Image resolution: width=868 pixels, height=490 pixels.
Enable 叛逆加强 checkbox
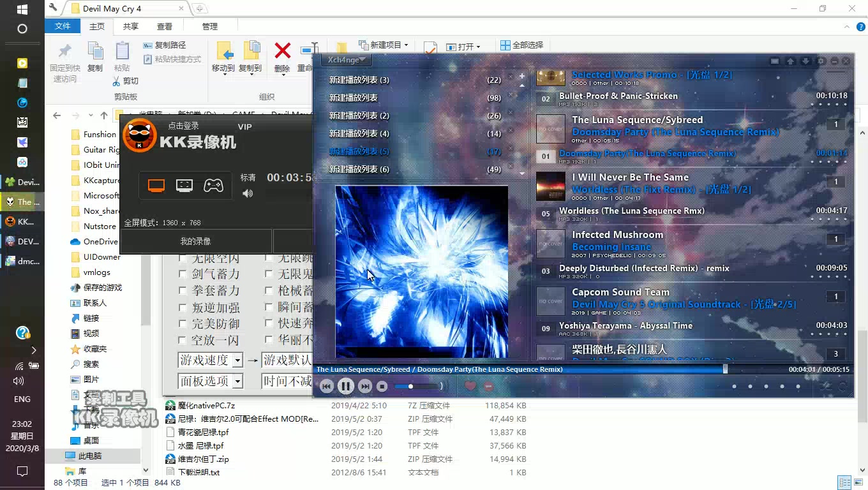tap(183, 307)
